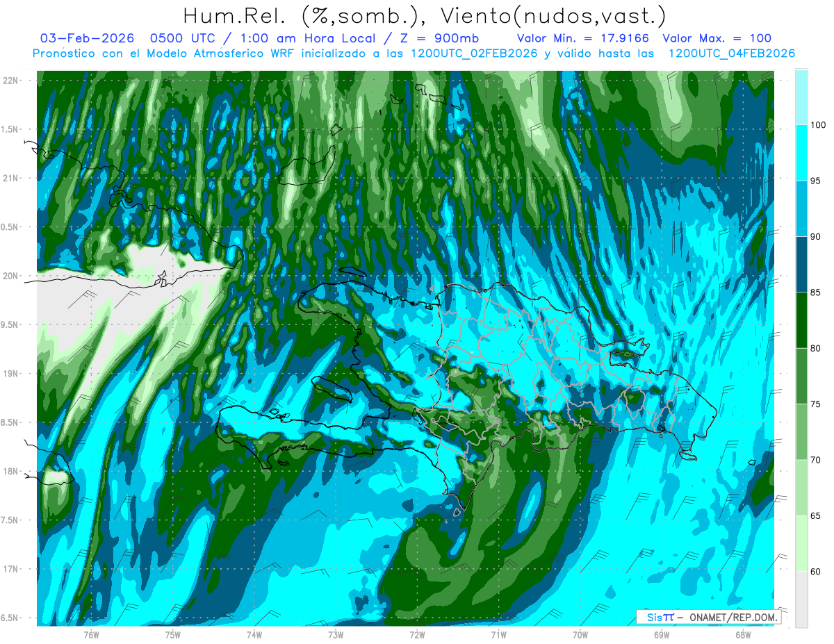834x644 pixels.
Task: Select the colorbar value label '85'
Action: pyautogui.click(x=816, y=292)
